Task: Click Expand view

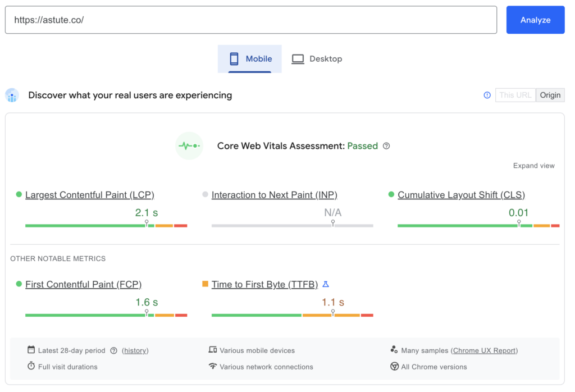Action: [x=533, y=166]
